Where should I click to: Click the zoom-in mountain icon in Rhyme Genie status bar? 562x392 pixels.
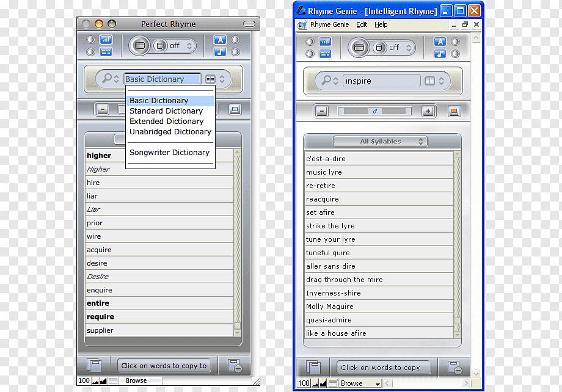323,383
